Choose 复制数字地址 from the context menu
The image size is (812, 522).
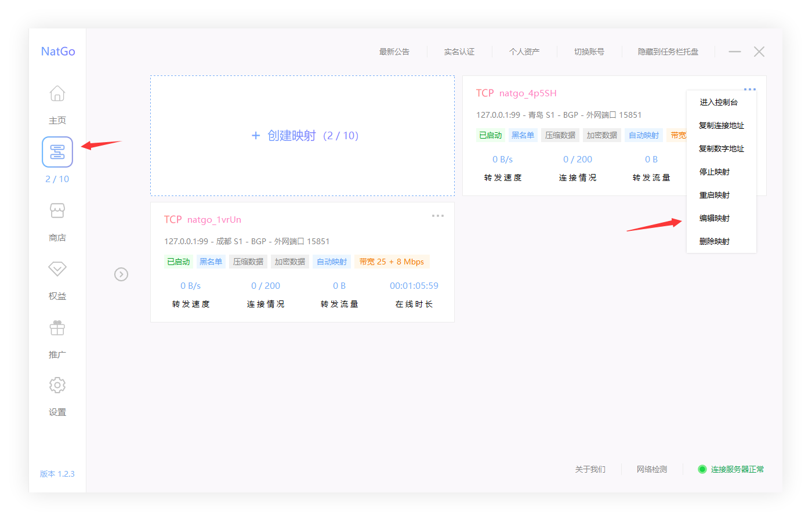pyautogui.click(x=722, y=148)
